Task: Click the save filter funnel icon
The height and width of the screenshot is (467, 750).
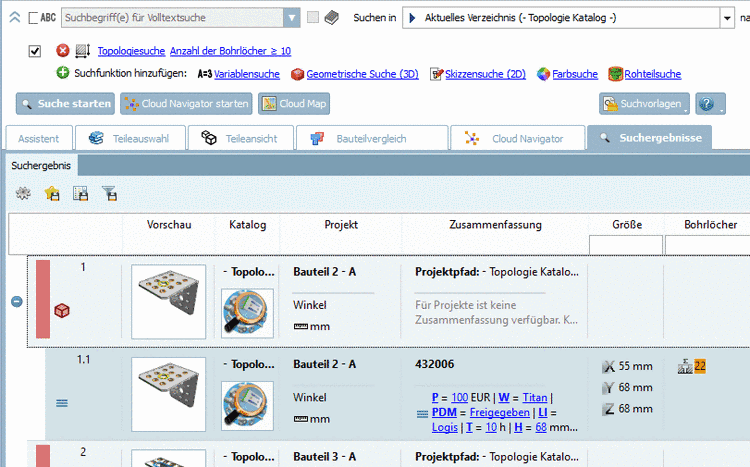Action: [x=110, y=193]
